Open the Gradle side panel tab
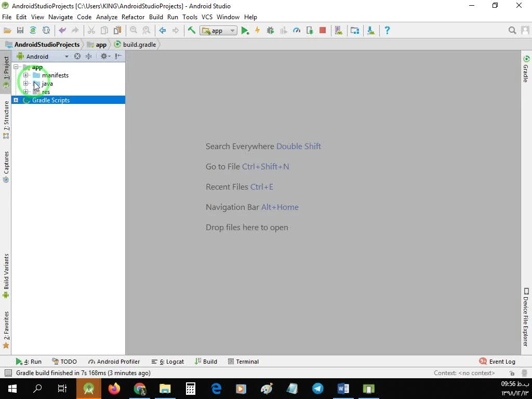The height and width of the screenshot is (399, 532). point(526,69)
